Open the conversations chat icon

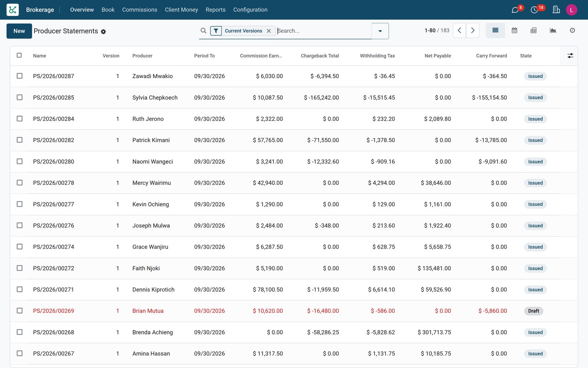[515, 10]
